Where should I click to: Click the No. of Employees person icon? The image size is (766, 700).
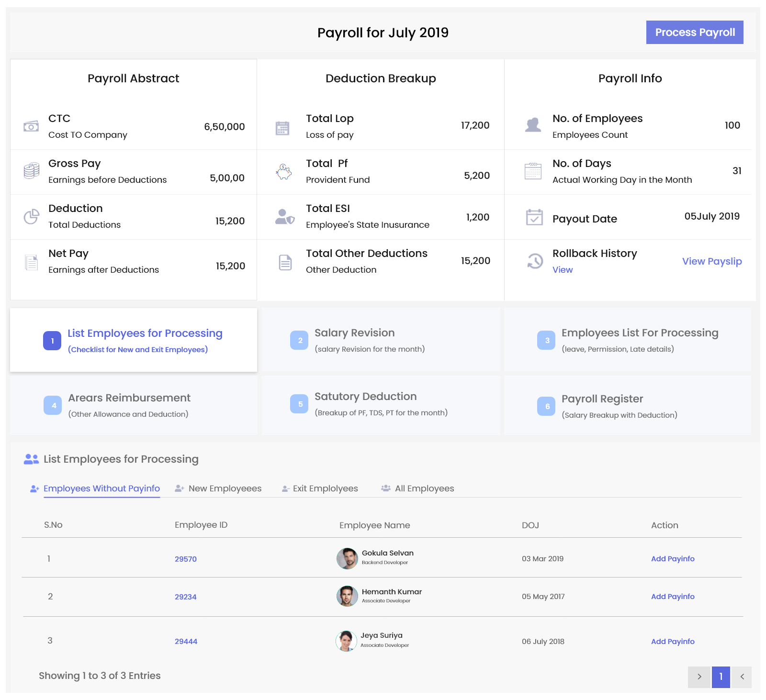click(533, 125)
